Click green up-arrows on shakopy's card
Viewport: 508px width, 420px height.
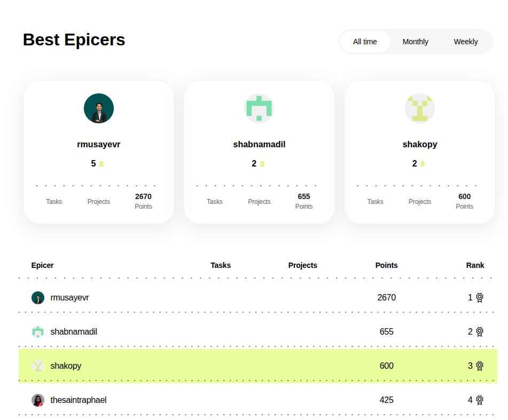point(423,164)
